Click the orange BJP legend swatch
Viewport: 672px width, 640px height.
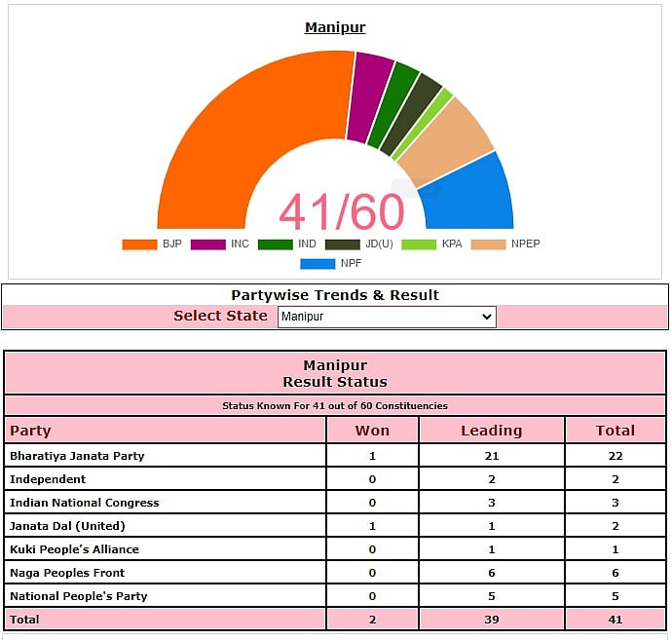coord(139,245)
